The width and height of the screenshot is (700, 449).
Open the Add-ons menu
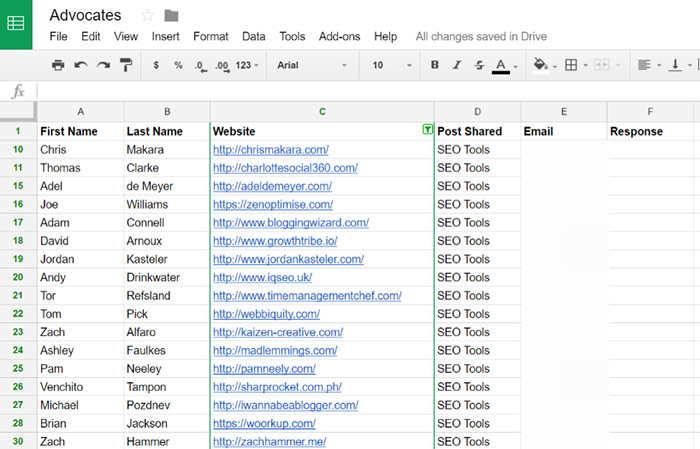(x=339, y=37)
